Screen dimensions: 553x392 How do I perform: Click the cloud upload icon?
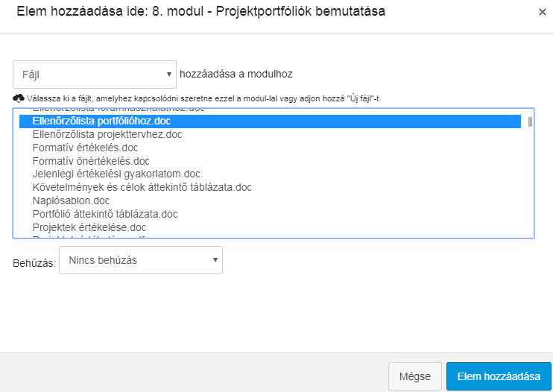(x=19, y=98)
